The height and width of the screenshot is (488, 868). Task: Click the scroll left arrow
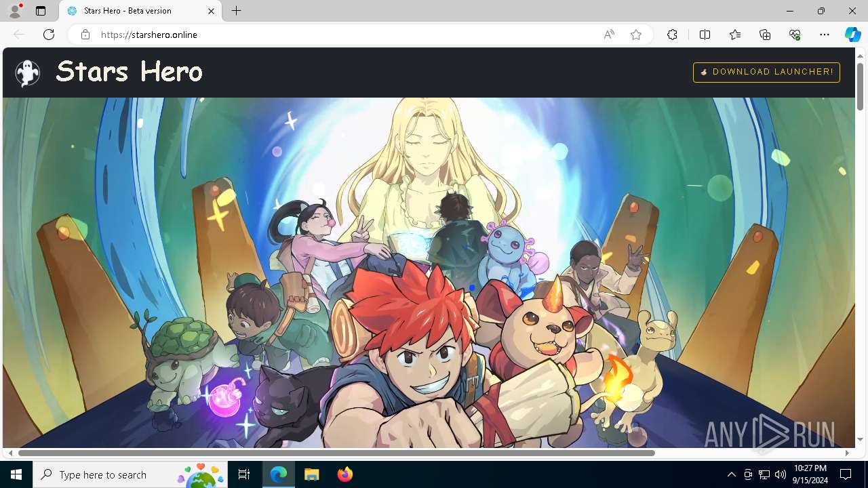(x=10, y=453)
